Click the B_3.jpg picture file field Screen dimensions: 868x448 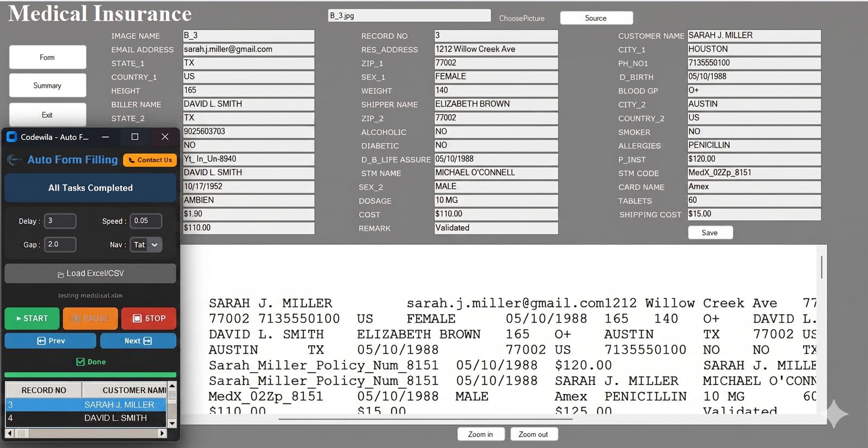pyautogui.click(x=409, y=16)
